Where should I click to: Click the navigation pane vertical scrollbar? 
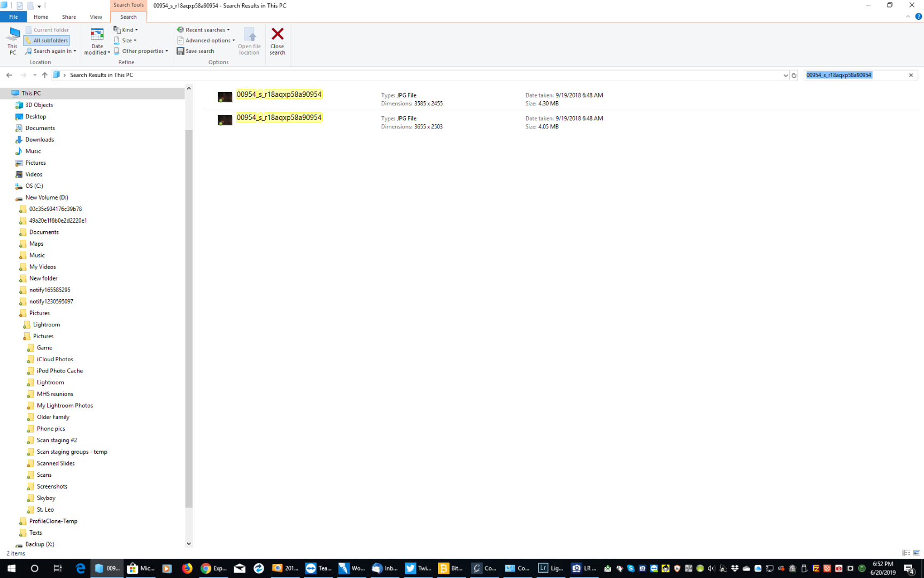pyautogui.click(x=189, y=318)
